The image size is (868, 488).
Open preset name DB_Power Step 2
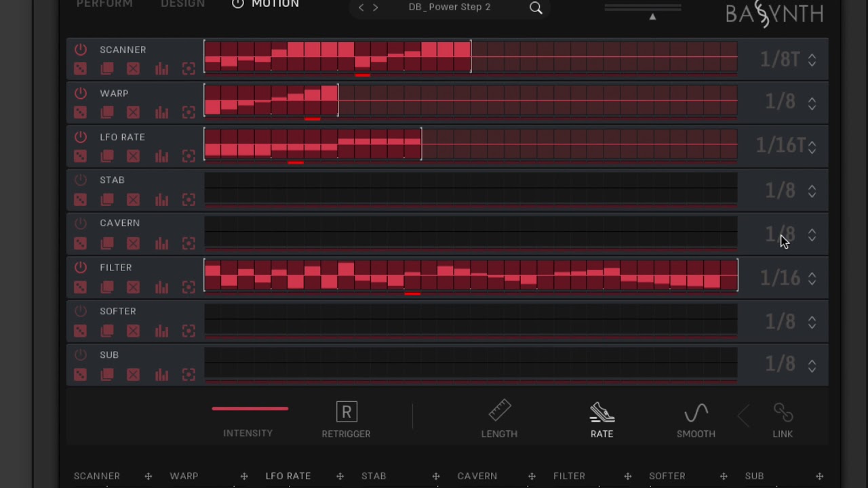pos(450,7)
